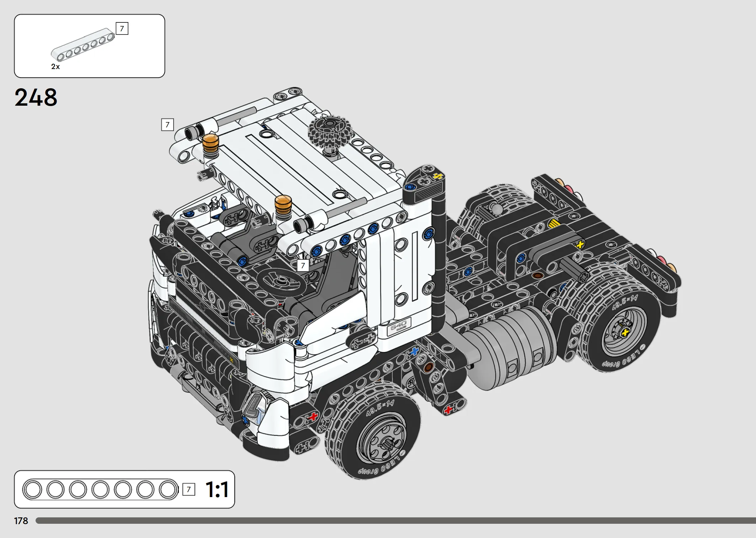Image resolution: width=756 pixels, height=538 pixels.
Task: Click the "540" badge on cab side
Action: [399, 326]
